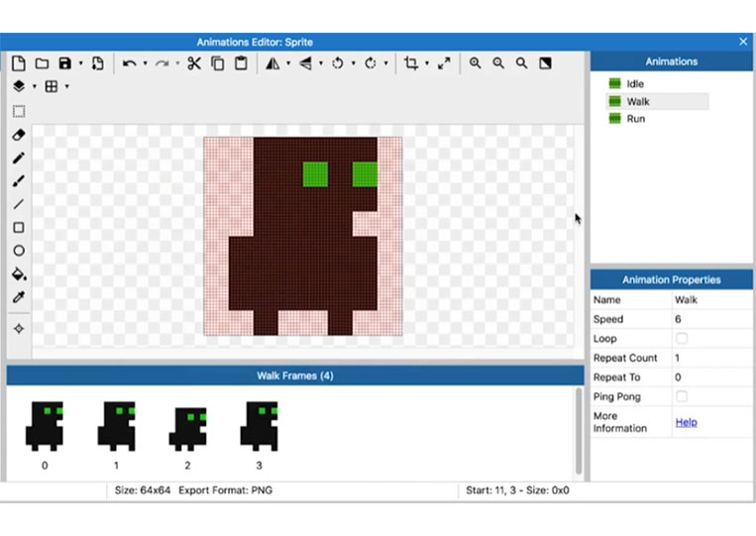The width and height of the screenshot is (756, 536).
Task: Flip the sprite vertically
Action: (305, 63)
